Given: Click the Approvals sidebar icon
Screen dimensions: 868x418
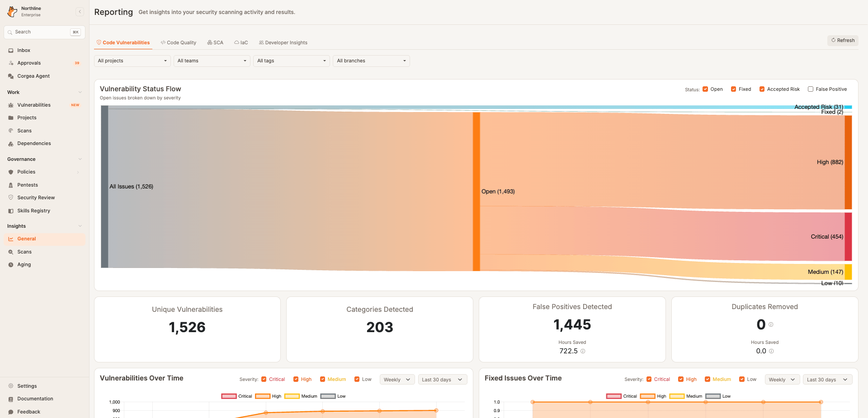Looking at the screenshot, I should tap(11, 63).
